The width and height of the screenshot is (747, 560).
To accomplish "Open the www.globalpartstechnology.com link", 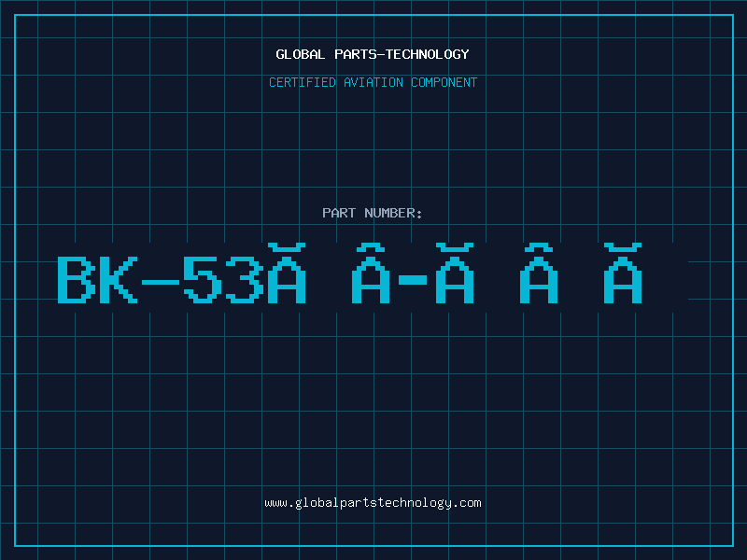I will coord(373,503).
